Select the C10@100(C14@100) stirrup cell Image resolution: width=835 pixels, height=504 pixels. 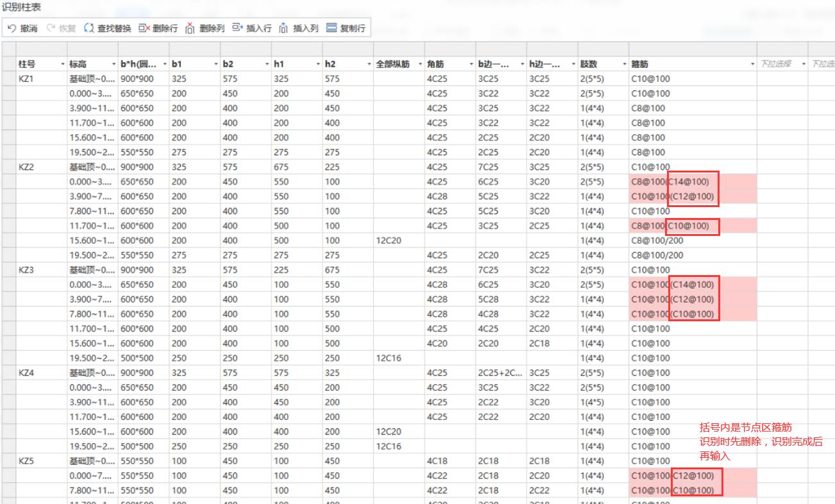693,285
